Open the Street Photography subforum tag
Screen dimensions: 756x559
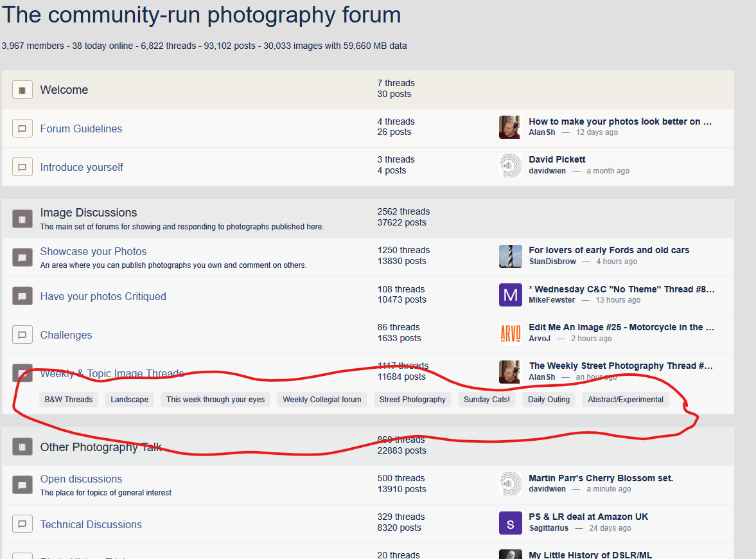(x=412, y=400)
